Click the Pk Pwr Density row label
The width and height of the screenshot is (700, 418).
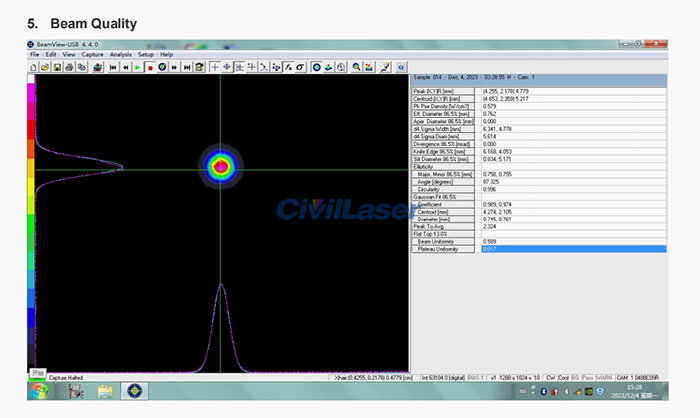click(x=443, y=106)
